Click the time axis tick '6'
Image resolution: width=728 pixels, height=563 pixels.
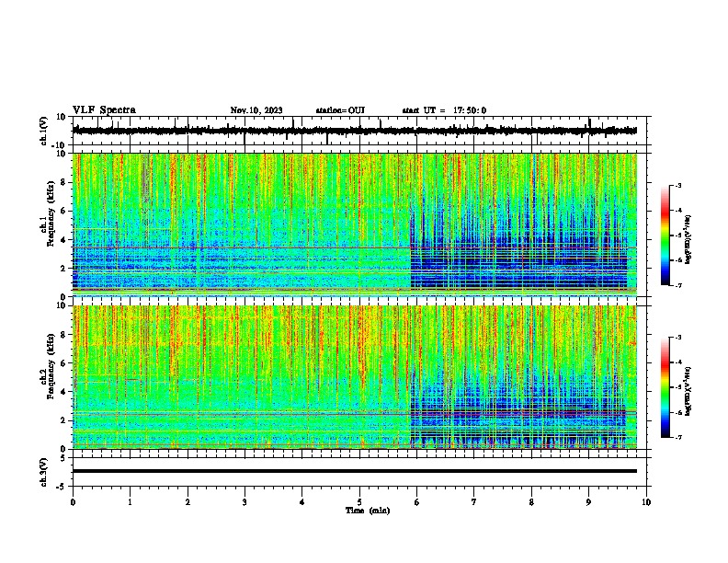tap(417, 502)
